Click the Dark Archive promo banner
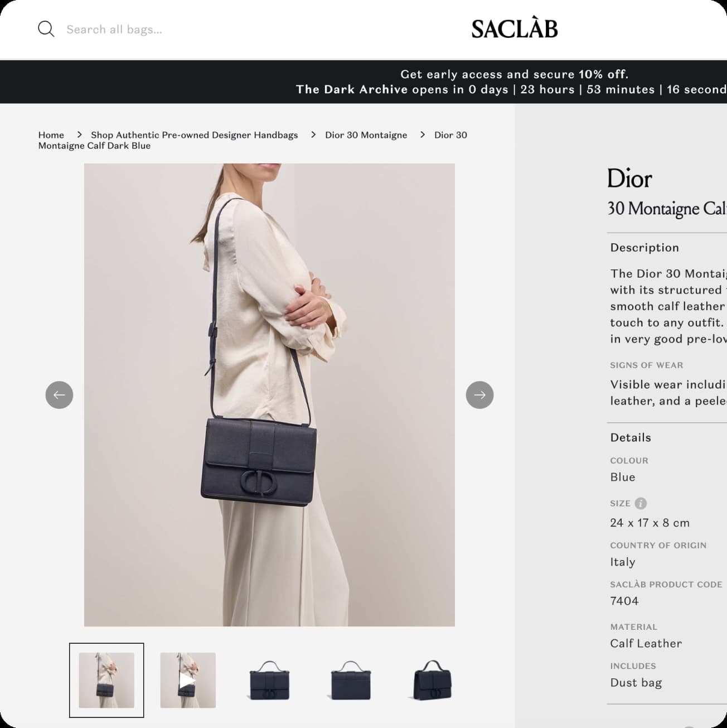Screen dimensions: 727x728 [x=363, y=81]
